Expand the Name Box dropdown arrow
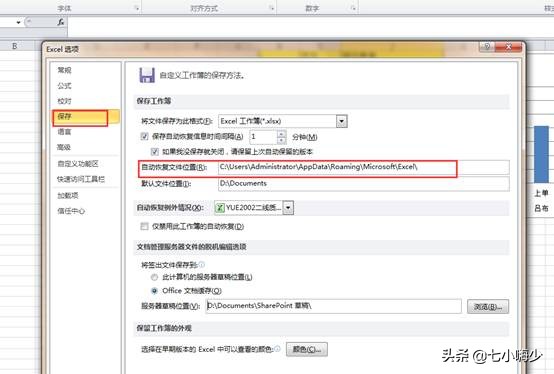554x374 pixels. [18, 23]
